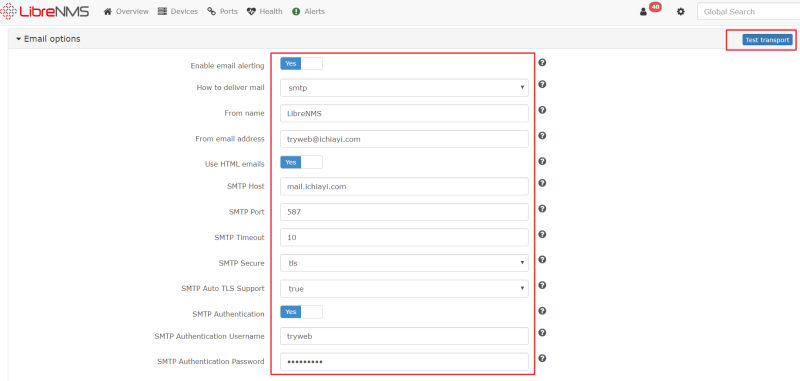The image size is (800, 381).
Task: Toggle Use HTML emails switch
Action: pos(302,162)
